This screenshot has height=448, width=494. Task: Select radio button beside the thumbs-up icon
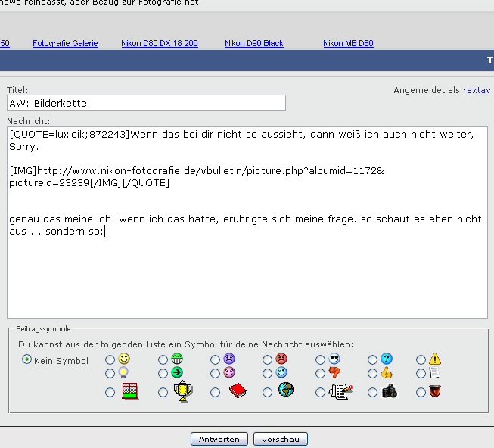pos(372,374)
